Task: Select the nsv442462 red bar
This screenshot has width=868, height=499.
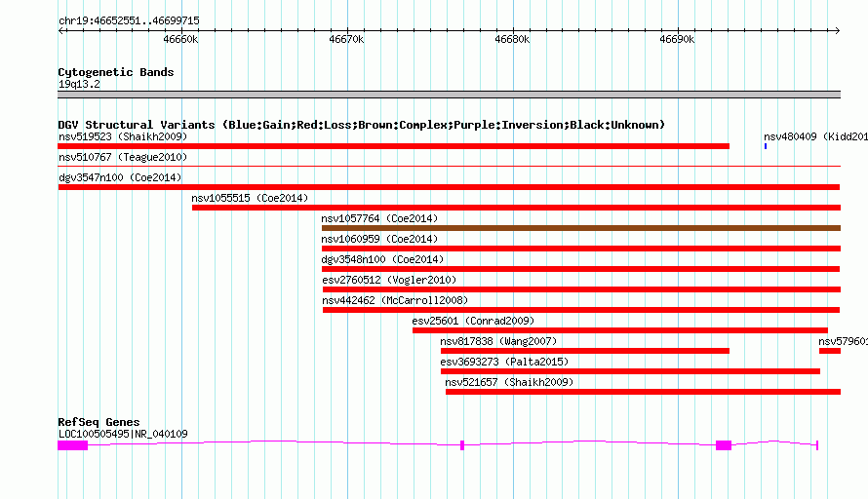Action: 581,310
